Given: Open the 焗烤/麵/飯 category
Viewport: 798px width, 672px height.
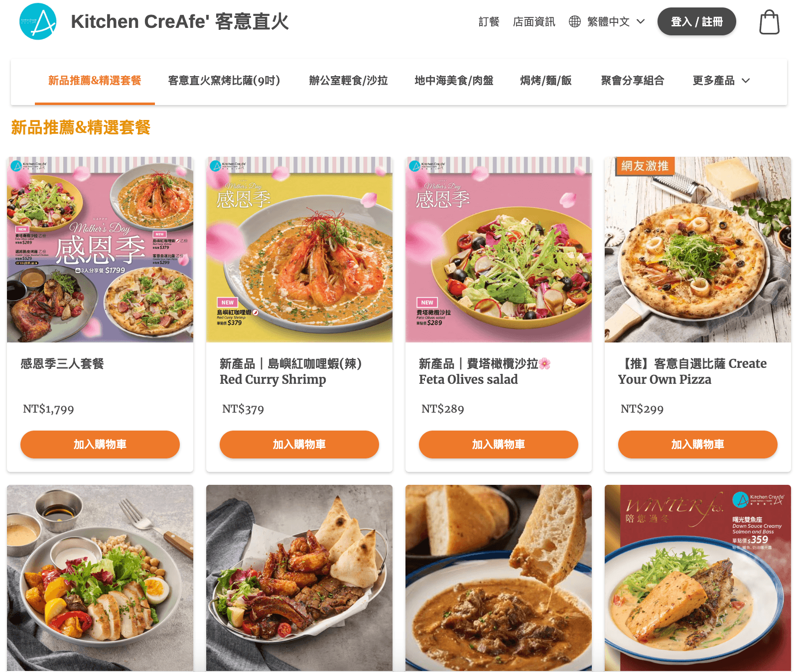Looking at the screenshot, I should tap(546, 81).
